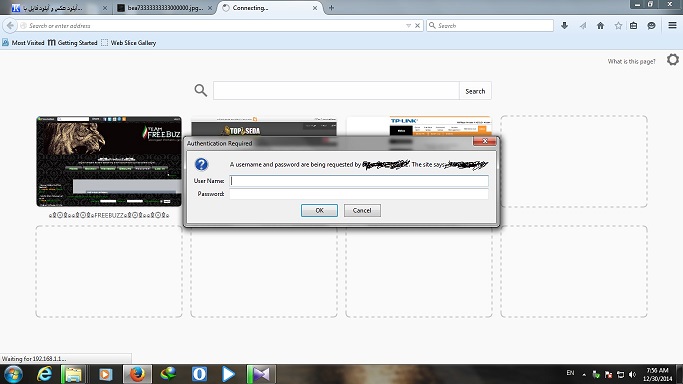
Task: Click the What is this page link
Action: tap(631, 61)
